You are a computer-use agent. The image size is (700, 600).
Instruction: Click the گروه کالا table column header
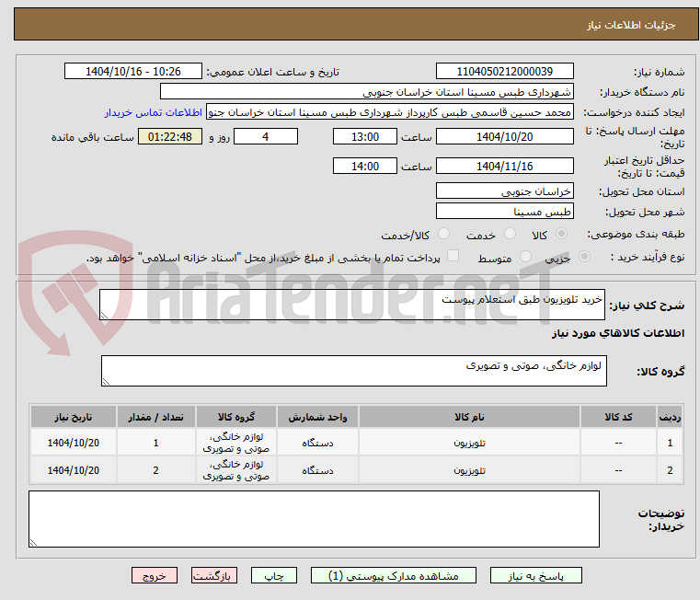pyautogui.click(x=236, y=417)
